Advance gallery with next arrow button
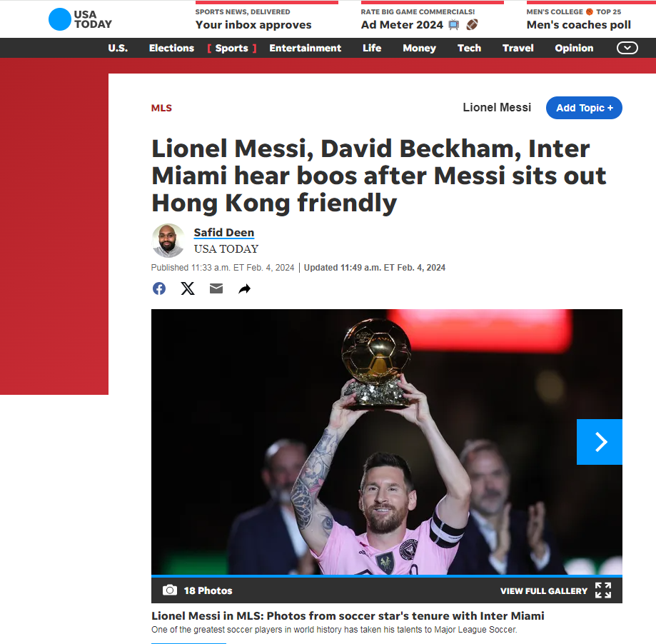 tap(599, 441)
